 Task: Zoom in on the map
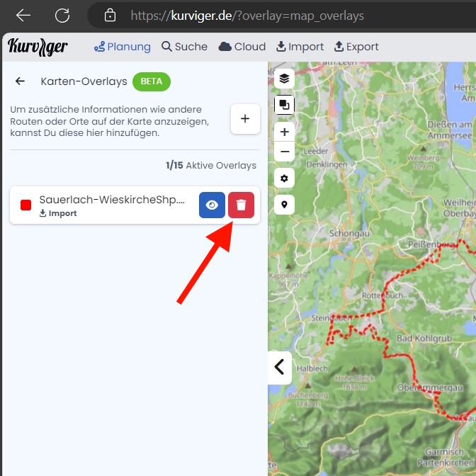284,132
